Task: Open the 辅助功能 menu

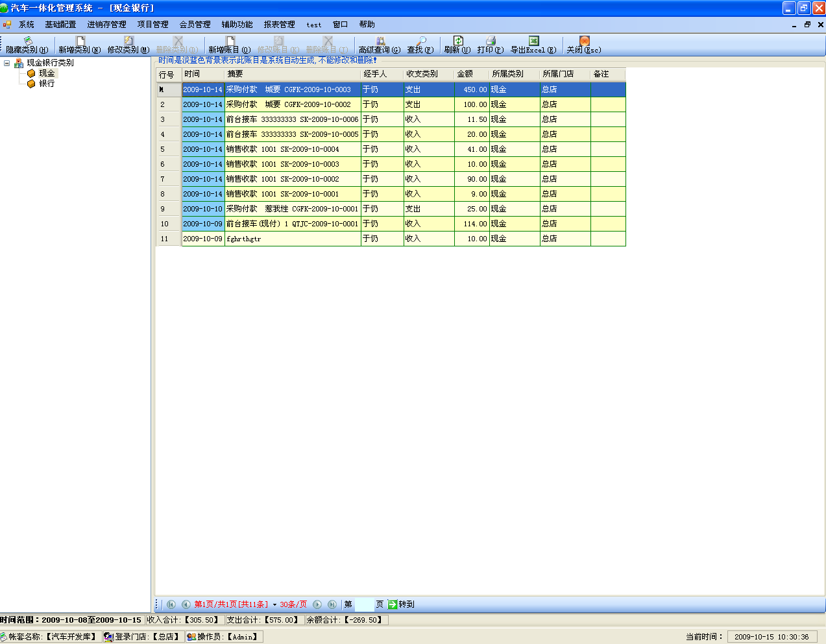Action: click(x=237, y=25)
